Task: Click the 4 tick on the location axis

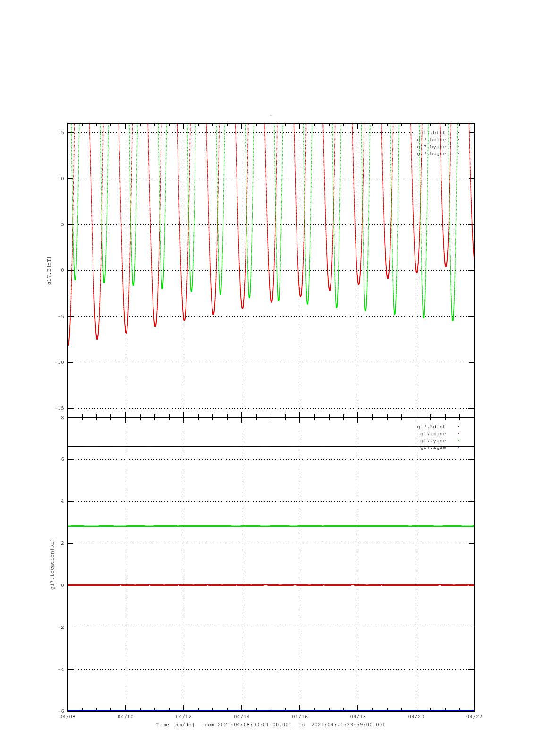Action: tap(62, 501)
